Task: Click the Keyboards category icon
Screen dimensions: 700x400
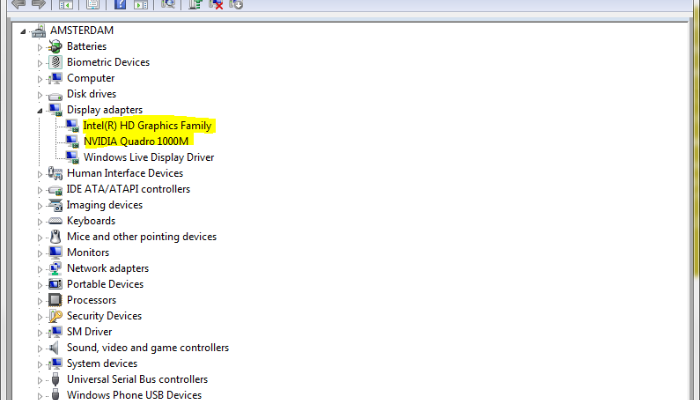Action: [x=56, y=221]
